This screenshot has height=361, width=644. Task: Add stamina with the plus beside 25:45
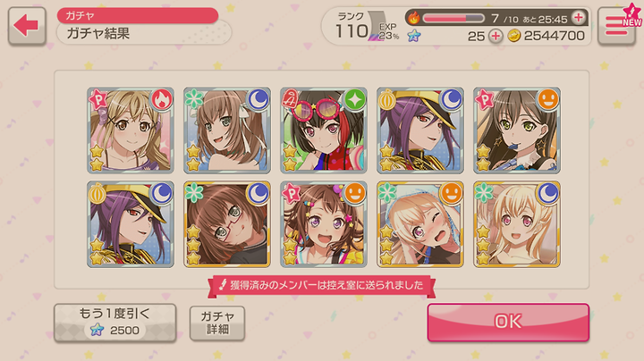pos(579,18)
